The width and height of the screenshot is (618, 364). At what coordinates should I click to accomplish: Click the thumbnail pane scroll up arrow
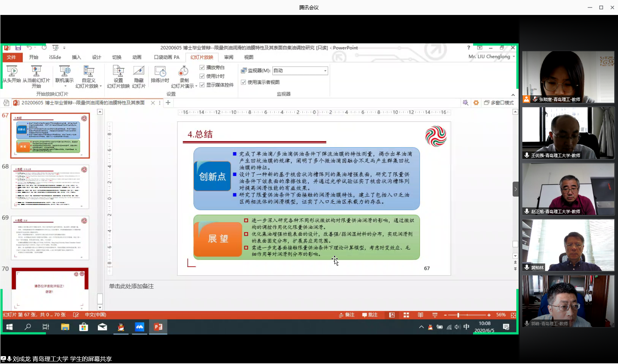[x=100, y=112]
